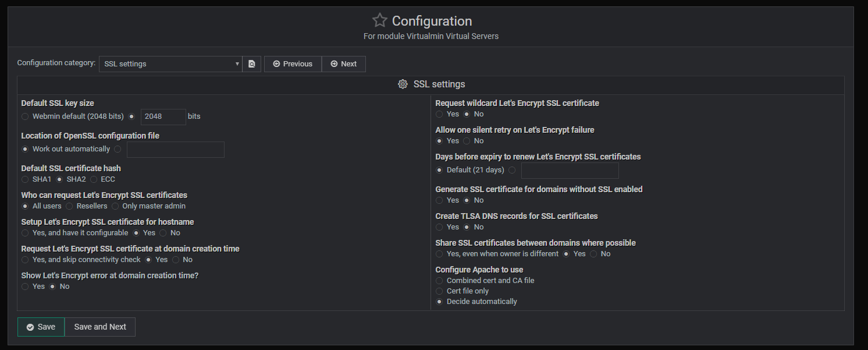Select Cert file only for Apache
868x350 pixels.
439,291
